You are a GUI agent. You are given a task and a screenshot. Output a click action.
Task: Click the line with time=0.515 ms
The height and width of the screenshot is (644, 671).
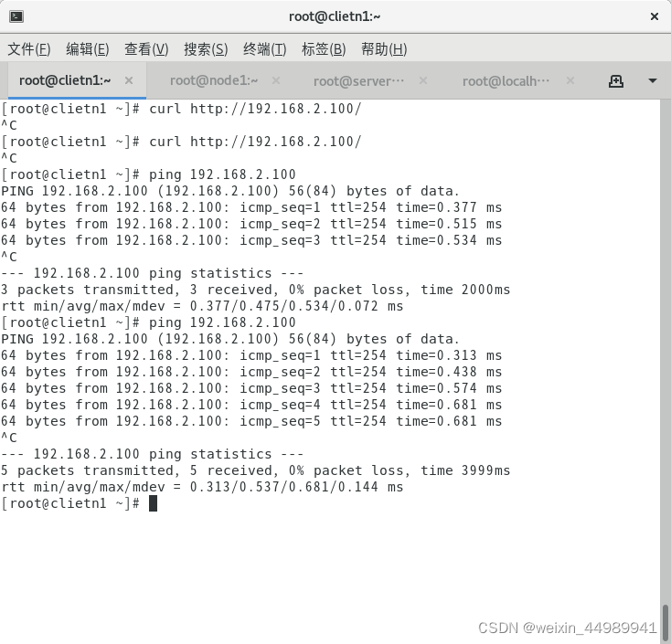tap(251, 224)
